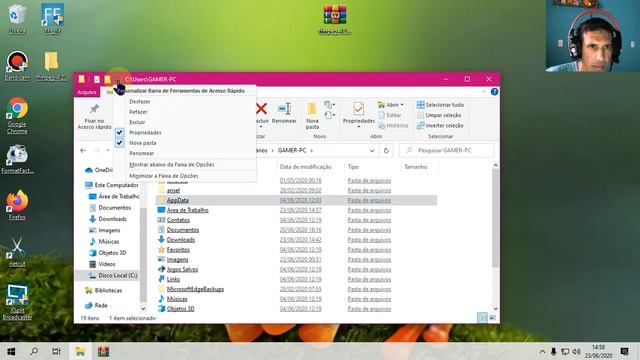
Task: Sort by the Tipo column header
Action: click(x=353, y=167)
